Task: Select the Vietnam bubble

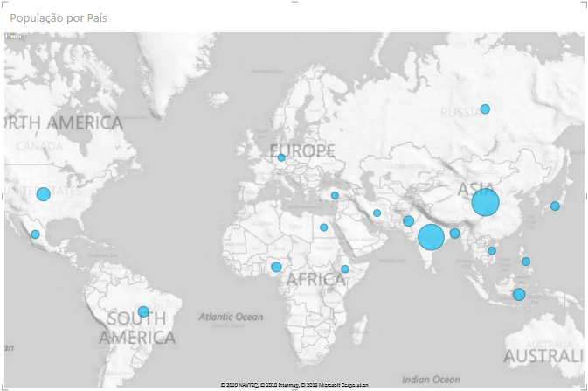Action: 492,251
